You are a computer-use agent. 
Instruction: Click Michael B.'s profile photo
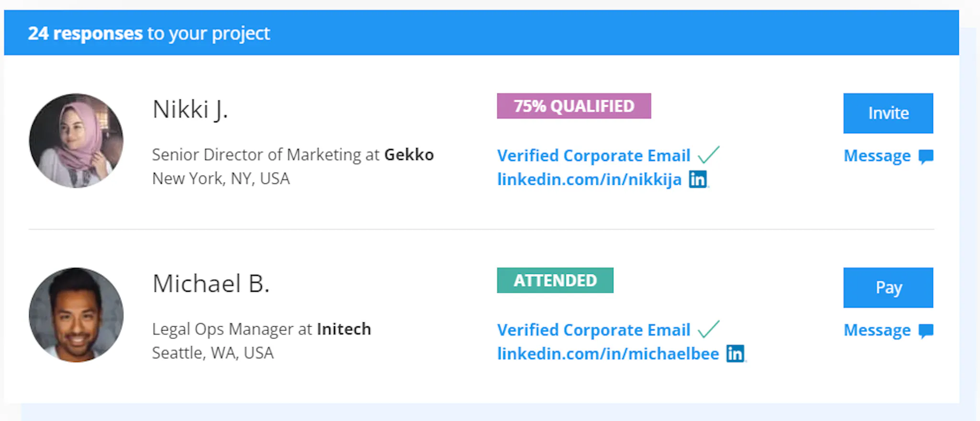(76, 315)
